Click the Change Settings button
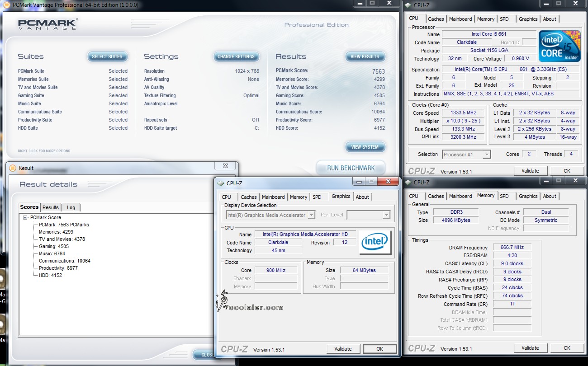This screenshot has height=366, width=588. 236,56
